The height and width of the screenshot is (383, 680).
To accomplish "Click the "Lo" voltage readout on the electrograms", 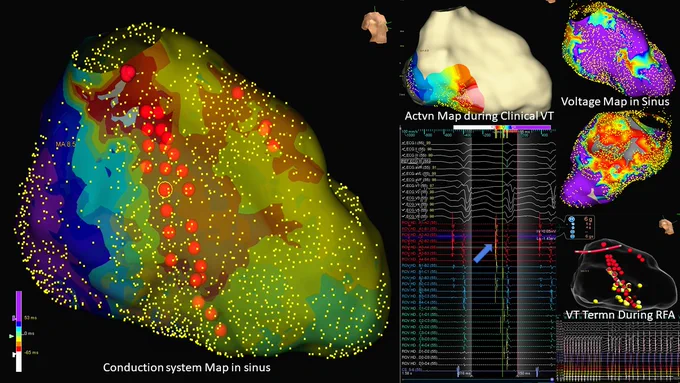I will click(546, 238).
